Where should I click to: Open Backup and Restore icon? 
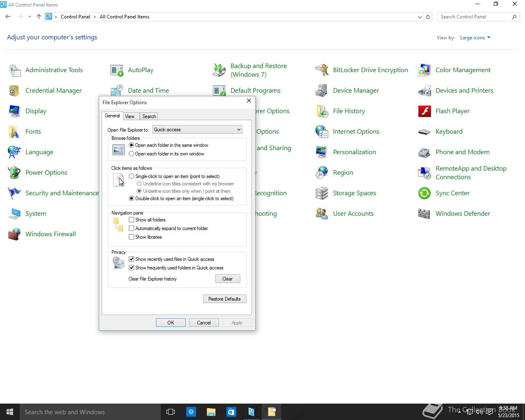(219, 70)
